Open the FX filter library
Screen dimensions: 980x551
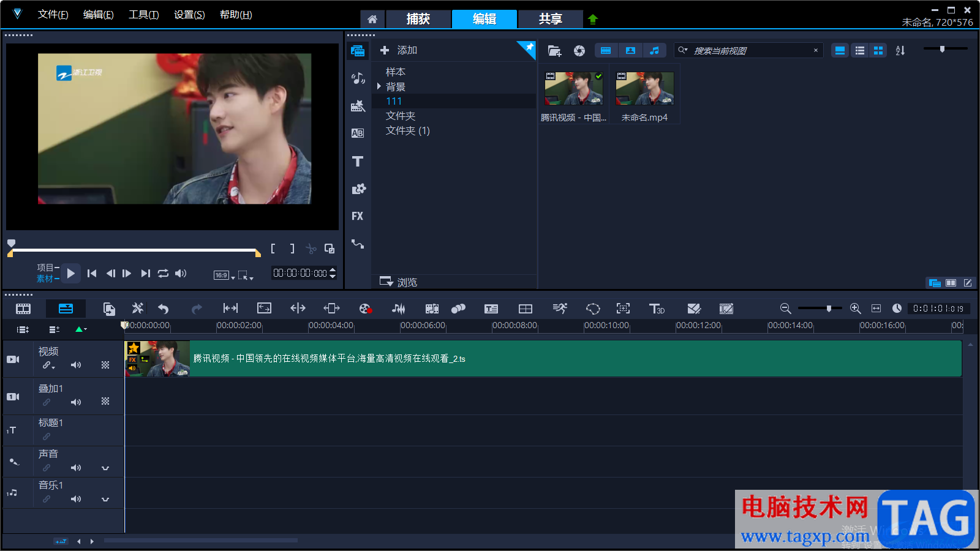[358, 216]
